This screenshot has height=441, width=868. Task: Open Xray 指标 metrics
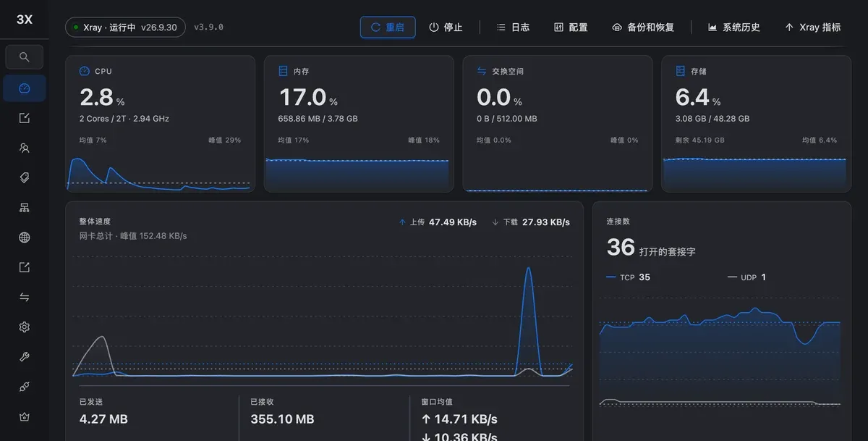coord(813,28)
